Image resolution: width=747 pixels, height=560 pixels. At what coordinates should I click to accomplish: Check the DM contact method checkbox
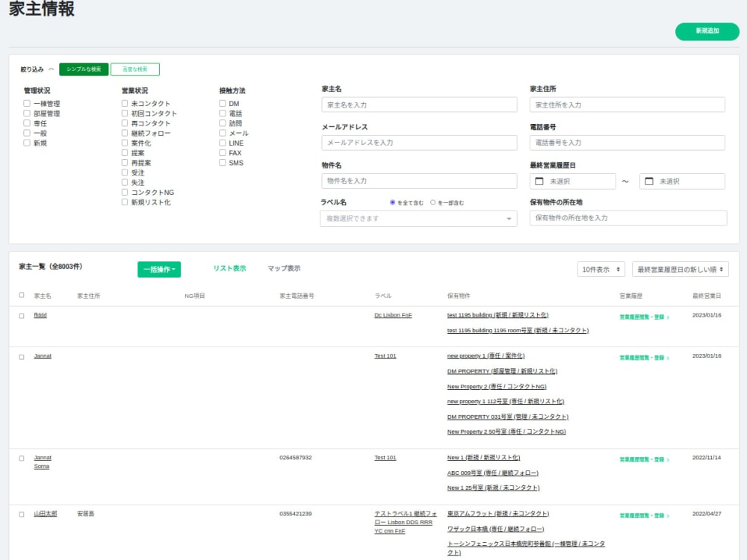tap(221, 103)
